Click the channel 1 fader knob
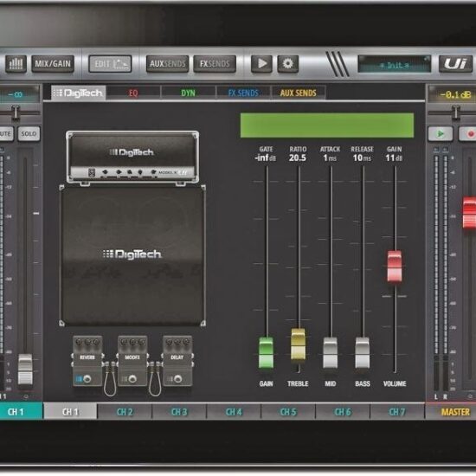Image resolution: width=476 pixels, height=476 pixels. pos(25,370)
